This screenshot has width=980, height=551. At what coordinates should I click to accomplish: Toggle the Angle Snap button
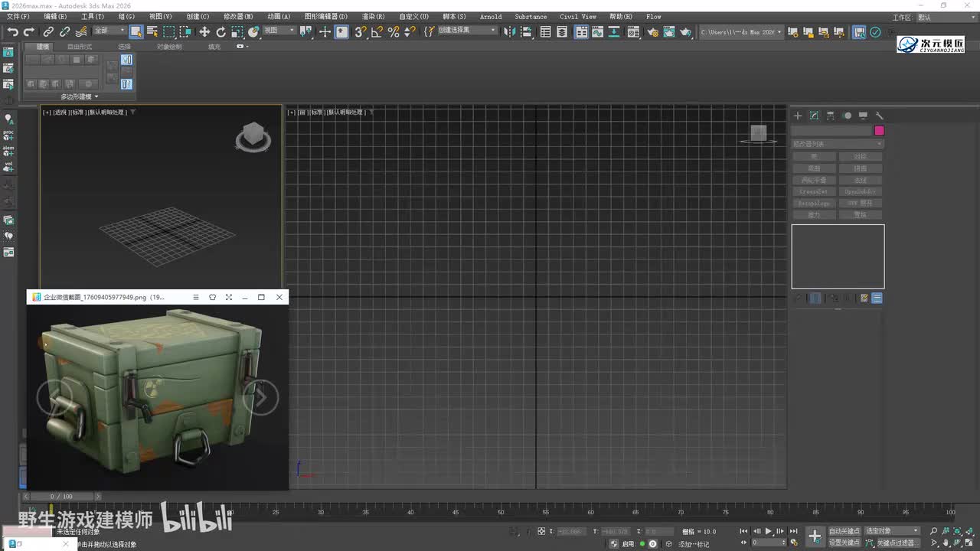[377, 31]
